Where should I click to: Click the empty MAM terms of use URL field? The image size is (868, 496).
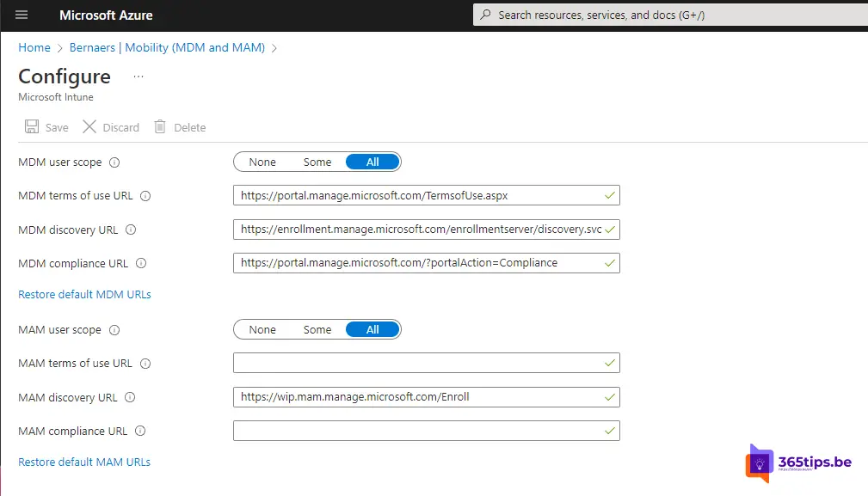(x=426, y=363)
